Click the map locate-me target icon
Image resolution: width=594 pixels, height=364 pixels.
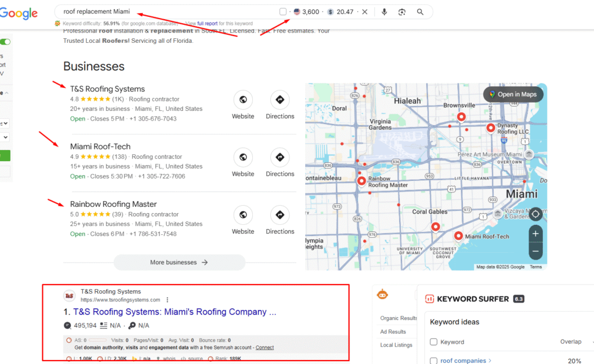[x=535, y=214]
